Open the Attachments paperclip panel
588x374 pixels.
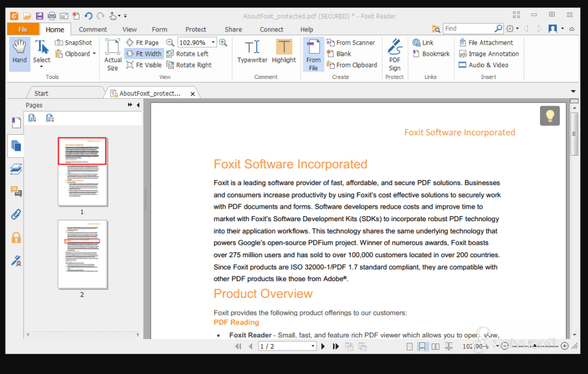click(x=16, y=214)
